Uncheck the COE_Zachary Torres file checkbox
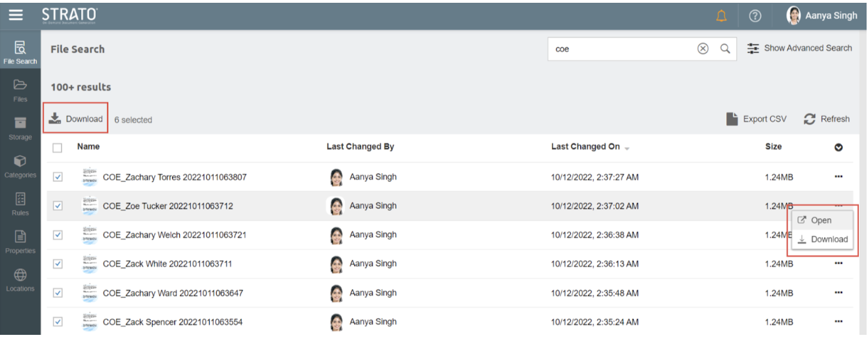The width and height of the screenshot is (868, 339). (x=58, y=177)
